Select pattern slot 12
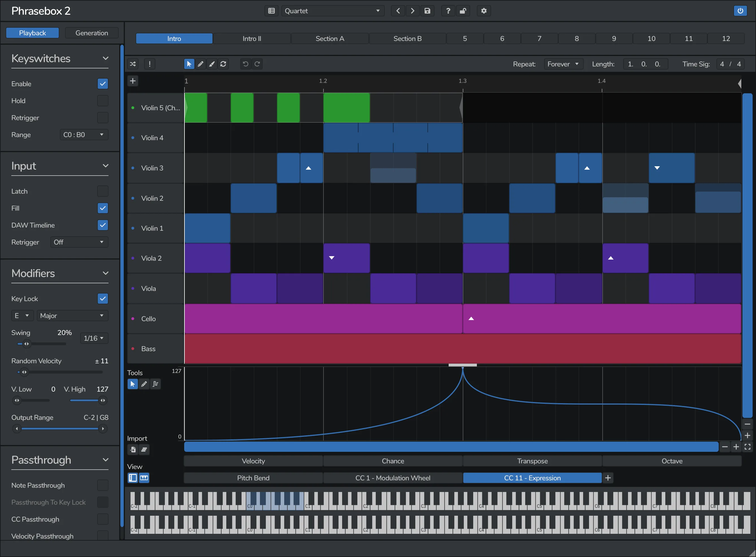The width and height of the screenshot is (756, 557). click(x=726, y=38)
